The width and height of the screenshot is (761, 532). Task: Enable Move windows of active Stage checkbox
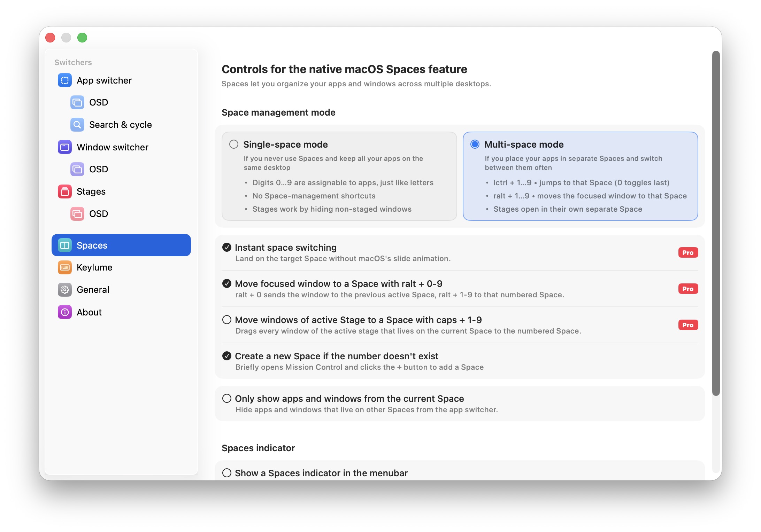click(227, 320)
